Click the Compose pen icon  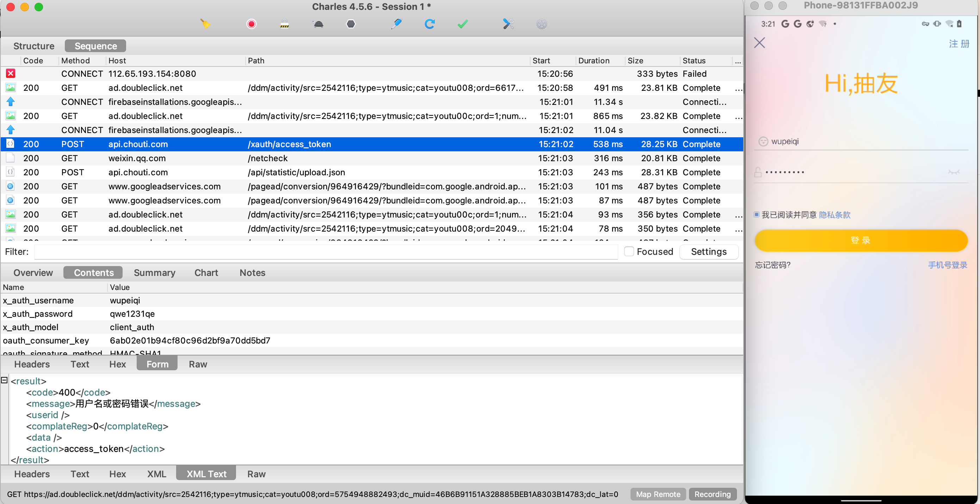point(396,24)
